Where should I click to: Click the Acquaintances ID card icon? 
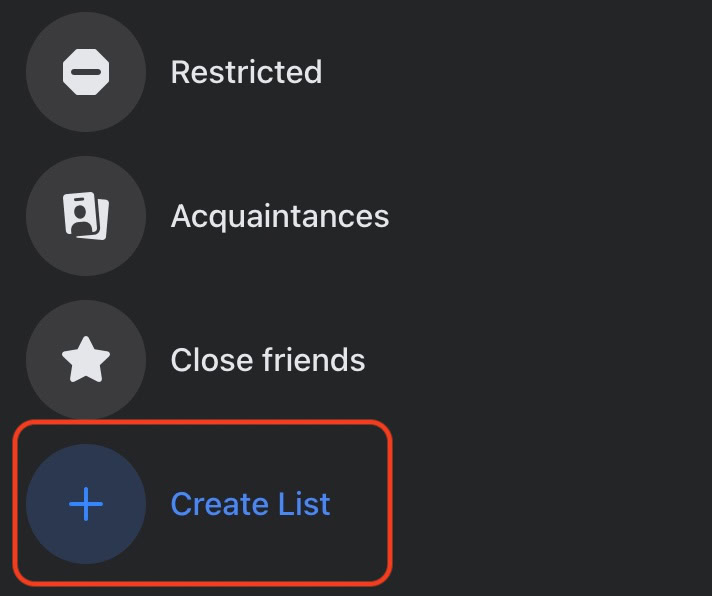pos(86,216)
